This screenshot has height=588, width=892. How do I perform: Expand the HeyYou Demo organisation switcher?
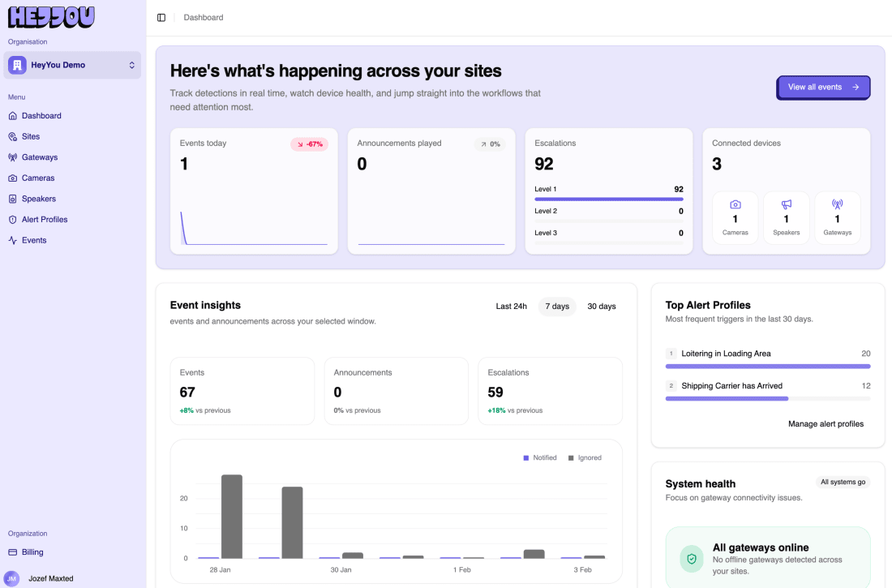72,65
